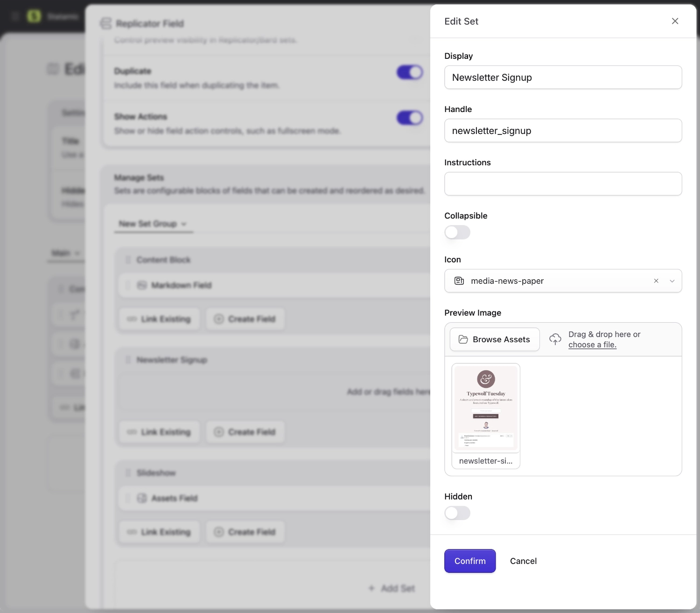Open the Icon field dropdown chevron
The width and height of the screenshot is (700, 613).
tap(672, 281)
